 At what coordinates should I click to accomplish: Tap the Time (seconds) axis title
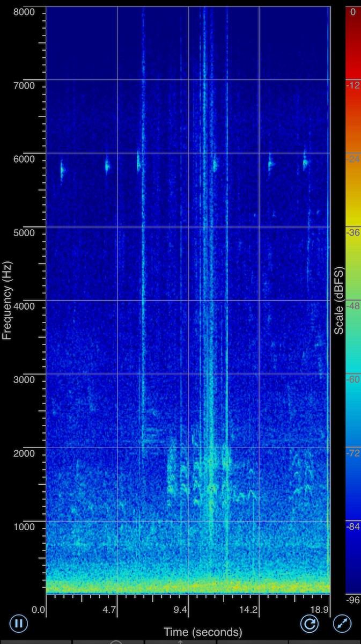point(203,632)
